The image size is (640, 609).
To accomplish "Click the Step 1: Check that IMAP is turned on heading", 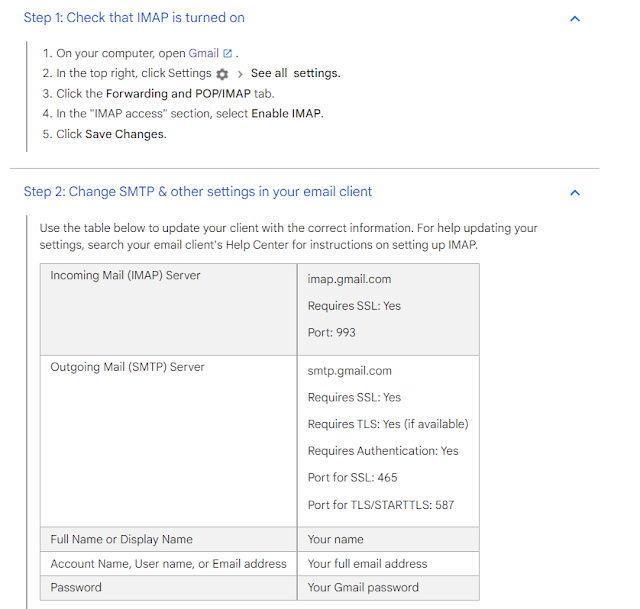I will (134, 18).
